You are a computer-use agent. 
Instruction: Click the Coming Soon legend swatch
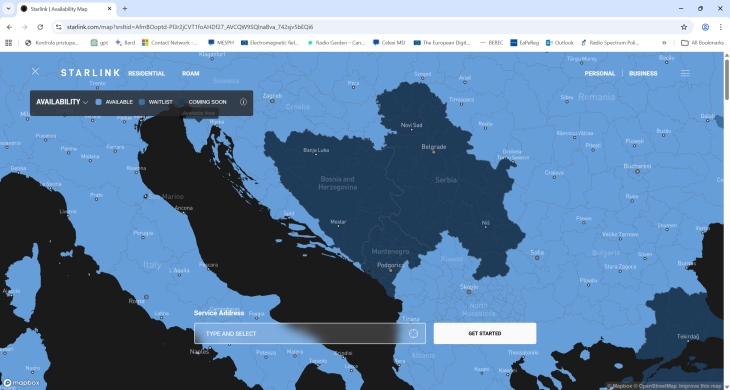(x=182, y=102)
